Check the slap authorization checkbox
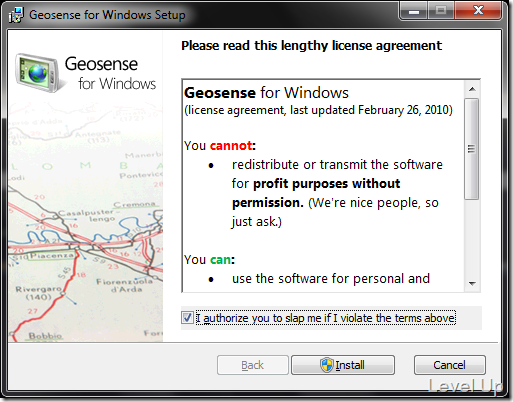 tap(187, 318)
